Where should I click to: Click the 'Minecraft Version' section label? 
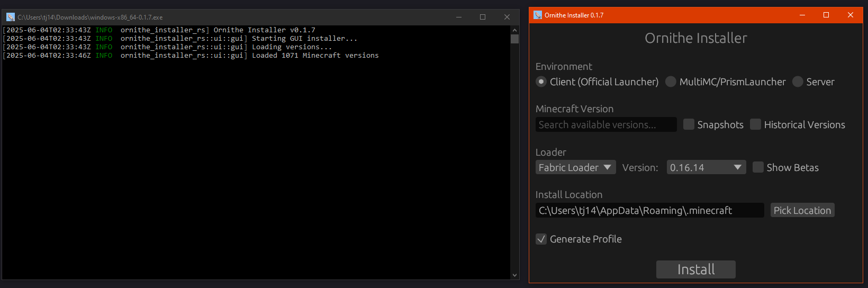point(574,109)
